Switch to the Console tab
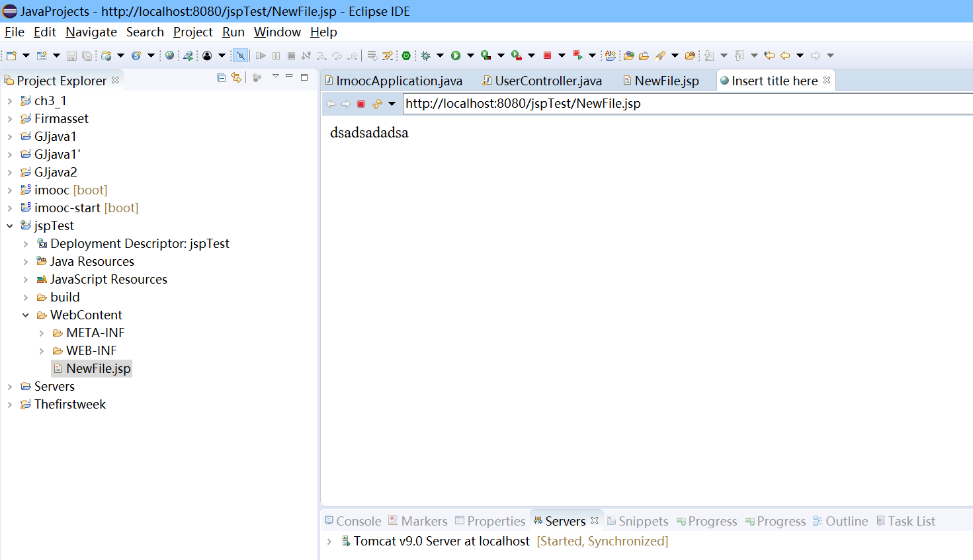Viewport: 973px width, 560px height. (353, 521)
